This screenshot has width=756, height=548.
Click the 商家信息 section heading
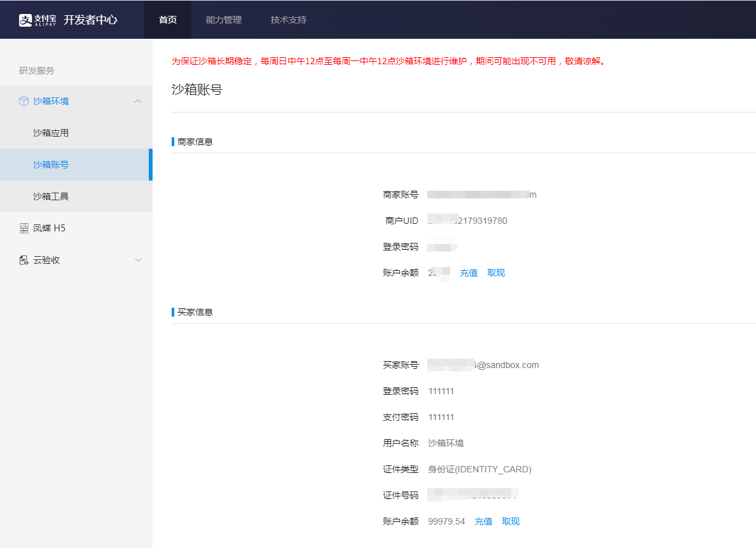point(195,142)
